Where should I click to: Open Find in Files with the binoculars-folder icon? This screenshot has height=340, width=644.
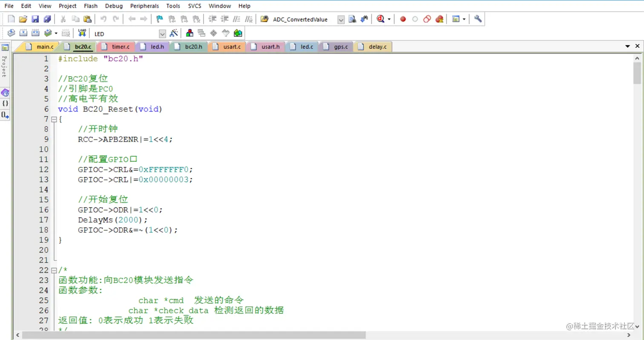[264, 19]
